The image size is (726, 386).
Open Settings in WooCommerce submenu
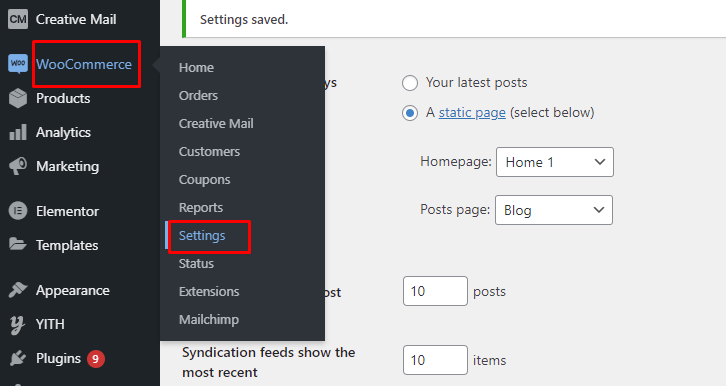(x=202, y=236)
